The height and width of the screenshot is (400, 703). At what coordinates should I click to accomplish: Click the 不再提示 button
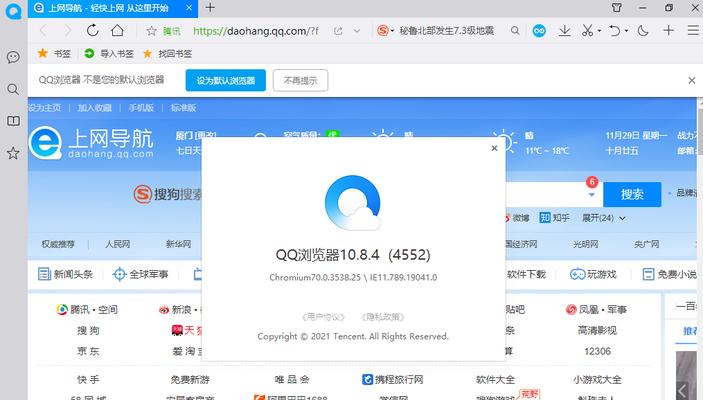tap(300, 80)
